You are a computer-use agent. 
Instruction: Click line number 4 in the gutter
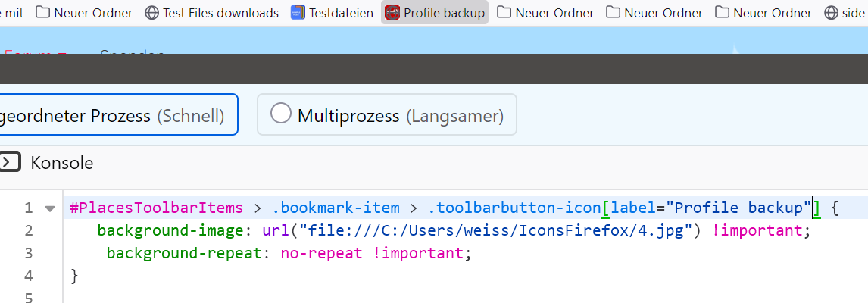point(29,276)
